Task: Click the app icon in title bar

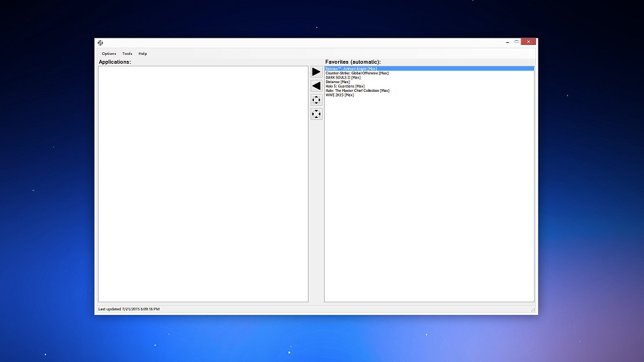Action: tap(101, 43)
